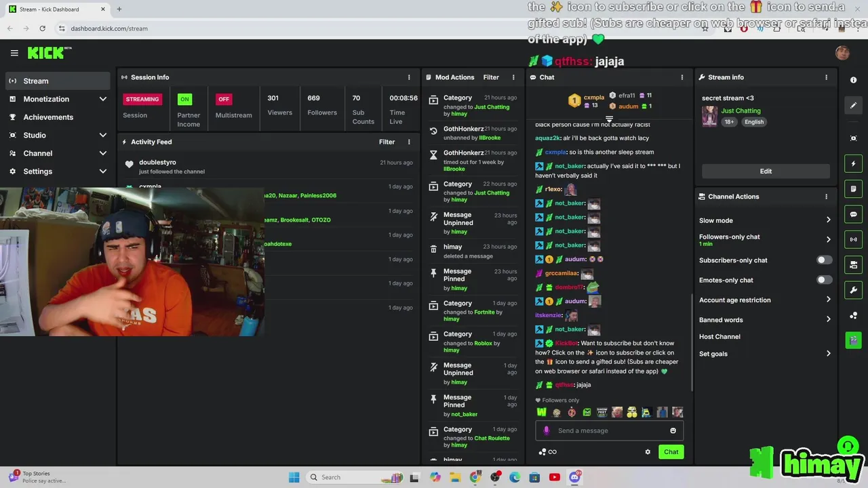The width and height of the screenshot is (868, 488).
Task: Open Activity Feed Filter
Action: pos(387,142)
